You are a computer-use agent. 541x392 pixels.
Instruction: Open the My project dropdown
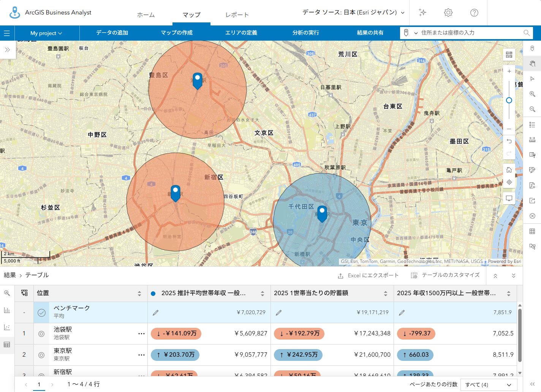tap(46, 33)
